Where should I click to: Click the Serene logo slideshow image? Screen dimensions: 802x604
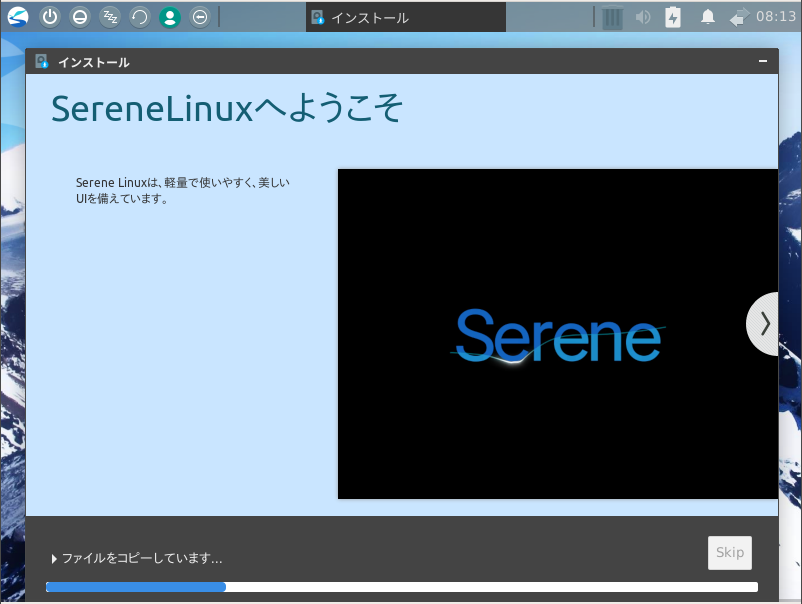(558, 333)
